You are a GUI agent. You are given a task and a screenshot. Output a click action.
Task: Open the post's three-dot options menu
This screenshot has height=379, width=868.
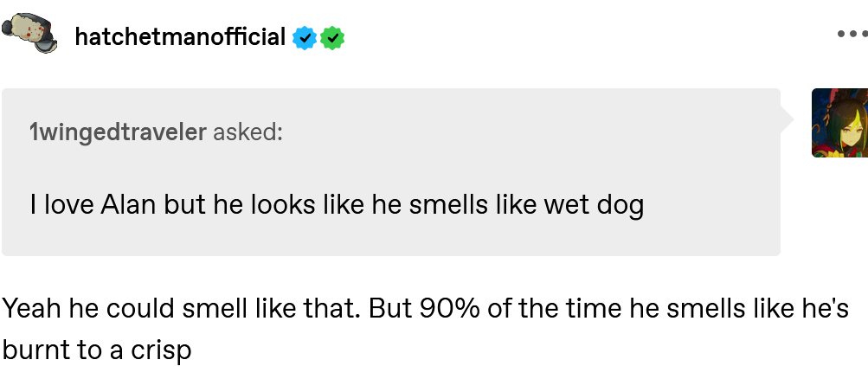coord(851,35)
